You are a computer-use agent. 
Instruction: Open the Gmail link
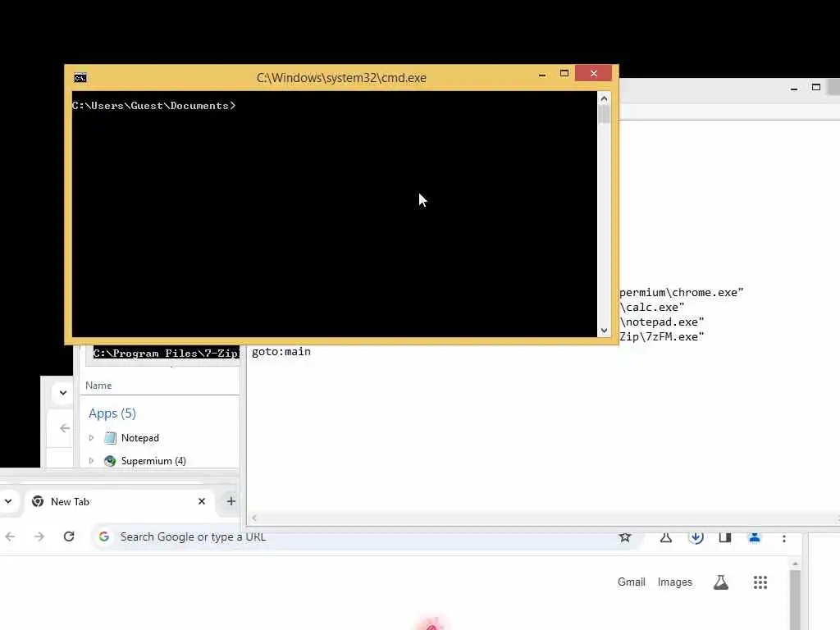click(631, 582)
